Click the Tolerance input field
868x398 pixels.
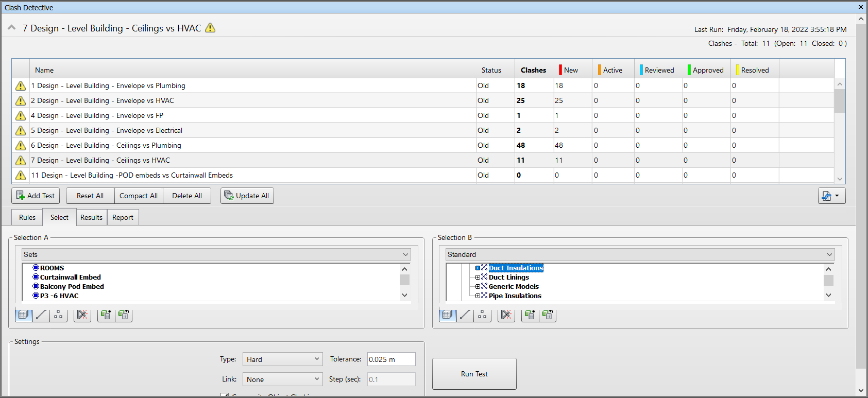tap(390, 359)
